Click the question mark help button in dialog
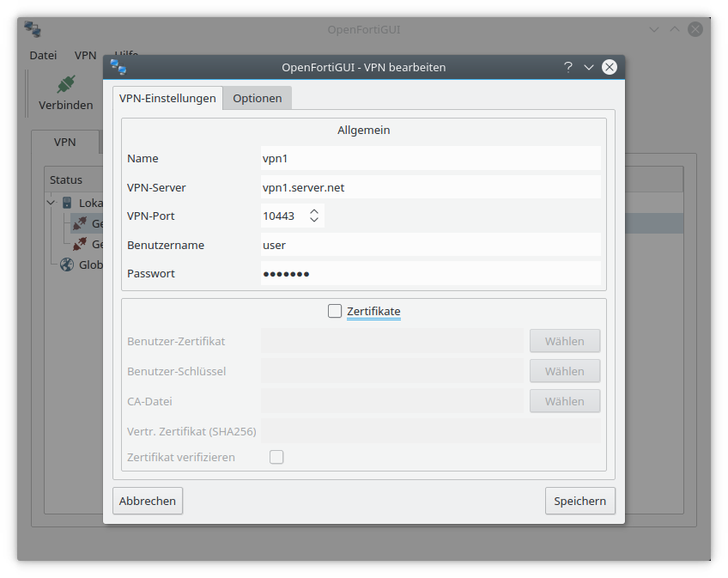Viewport: 728px width, 578px height. tap(567, 67)
